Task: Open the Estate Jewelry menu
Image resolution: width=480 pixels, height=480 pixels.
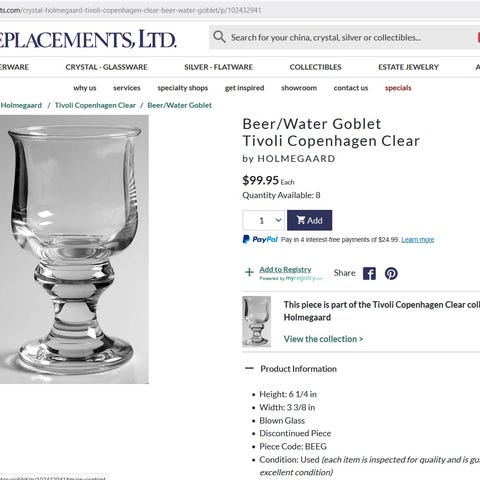Action: [x=408, y=67]
